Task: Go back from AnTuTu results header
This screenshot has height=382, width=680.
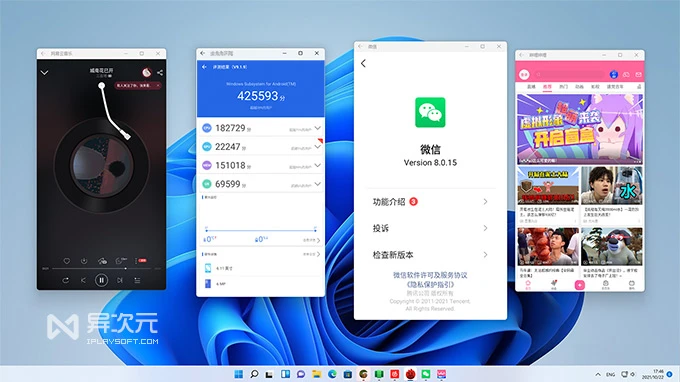Action: [x=204, y=67]
